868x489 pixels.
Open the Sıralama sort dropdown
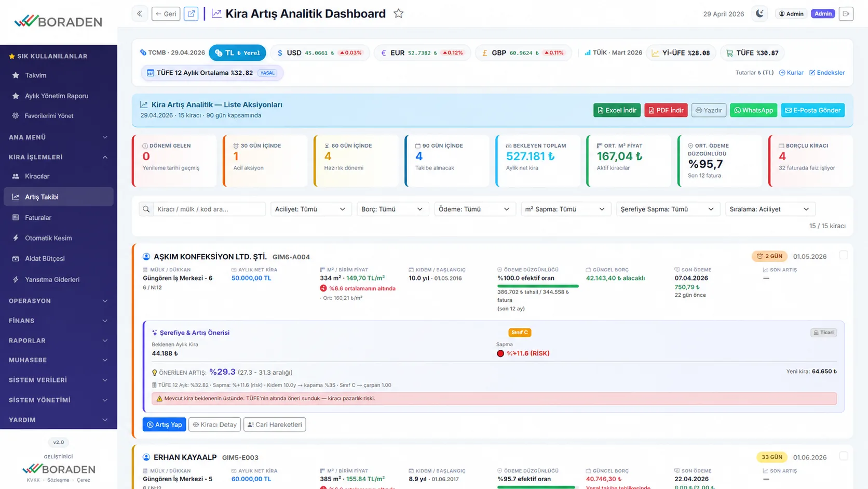[770, 209]
